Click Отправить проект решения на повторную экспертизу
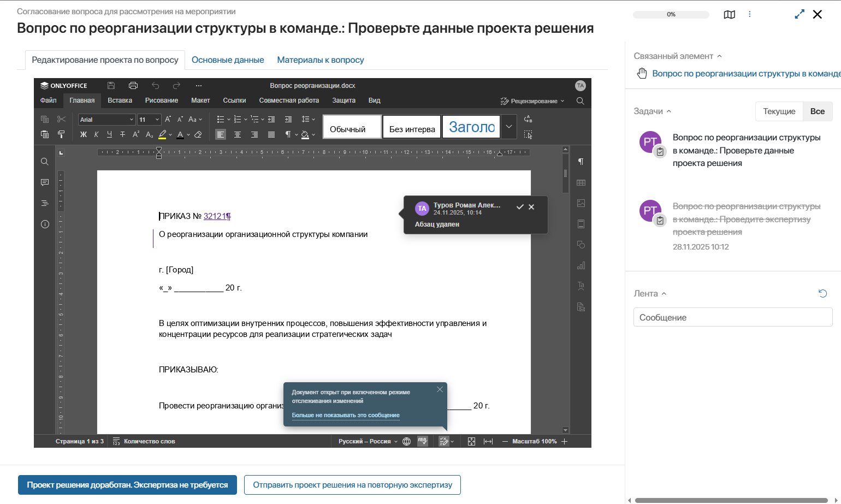Screen dimensions: 841x504 (352, 485)
